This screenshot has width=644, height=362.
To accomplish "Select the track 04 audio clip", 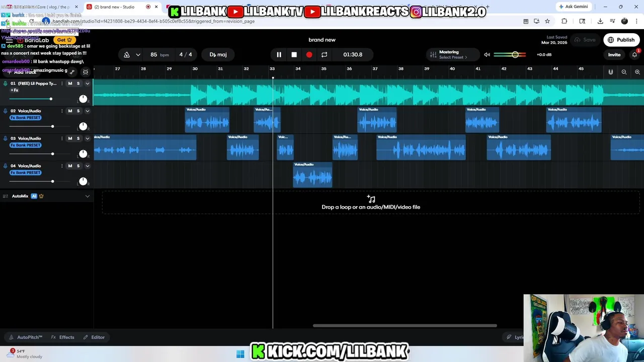I will pyautogui.click(x=312, y=175).
